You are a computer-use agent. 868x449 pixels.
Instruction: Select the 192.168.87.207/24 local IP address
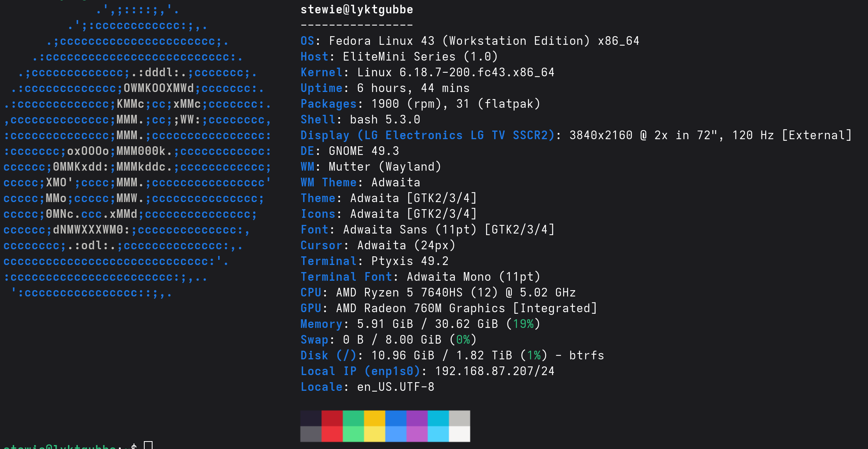[494, 371]
